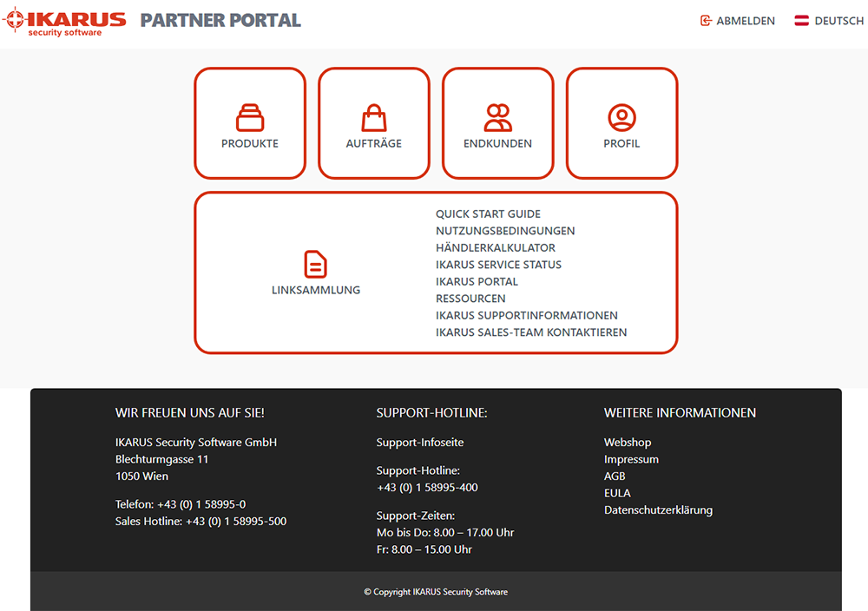This screenshot has height=611, width=868.
Task: Click the 1050 Wien text
Action: click(x=141, y=476)
